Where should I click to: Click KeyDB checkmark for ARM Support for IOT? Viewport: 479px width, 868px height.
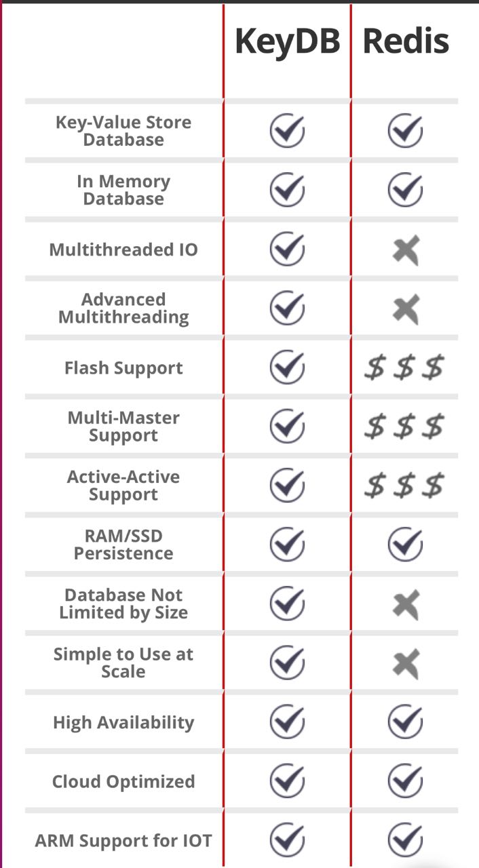(287, 840)
